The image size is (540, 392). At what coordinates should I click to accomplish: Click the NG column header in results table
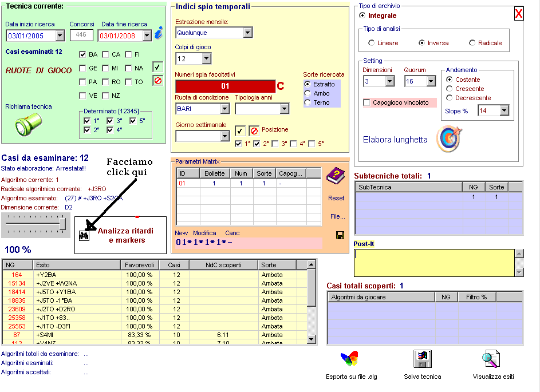[18, 265]
